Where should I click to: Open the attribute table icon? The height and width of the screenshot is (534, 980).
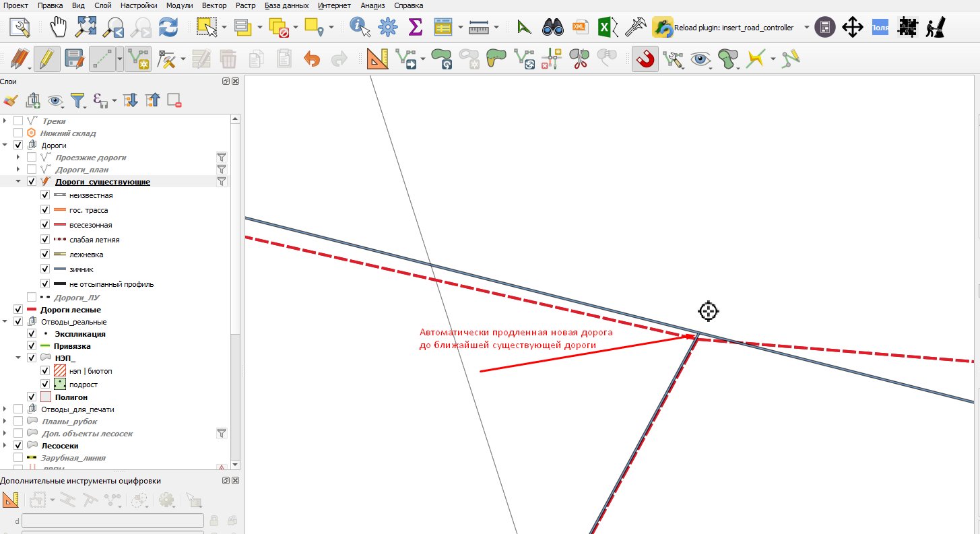tap(443, 28)
